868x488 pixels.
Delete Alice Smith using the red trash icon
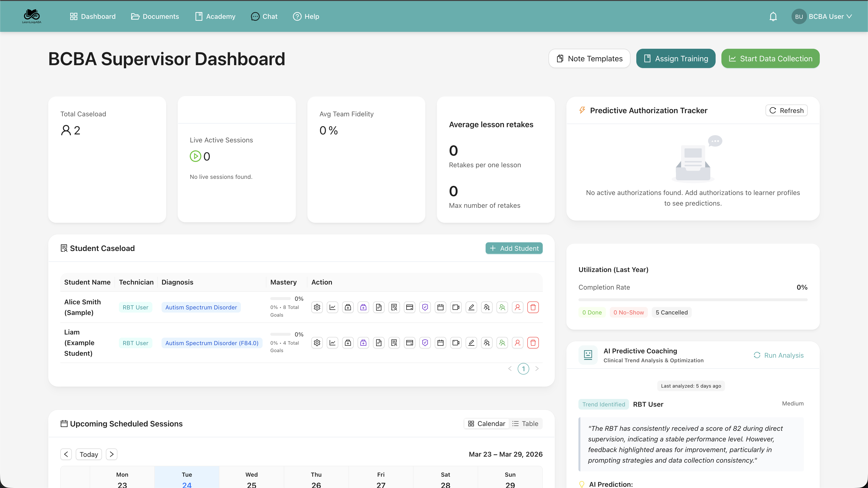coord(533,307)
